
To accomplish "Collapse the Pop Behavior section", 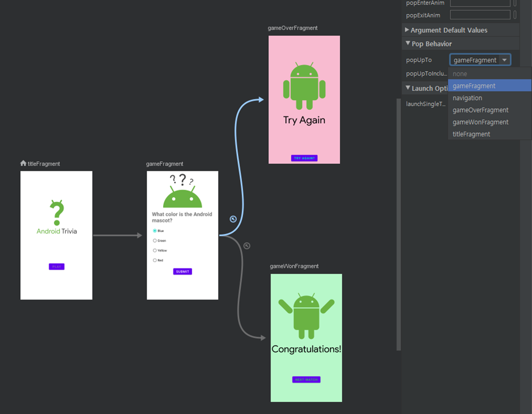I will tap(408, 44).
